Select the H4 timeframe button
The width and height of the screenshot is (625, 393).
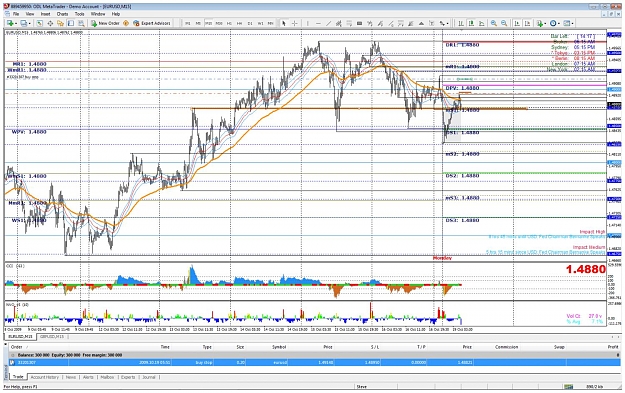(x=240, y=23)
